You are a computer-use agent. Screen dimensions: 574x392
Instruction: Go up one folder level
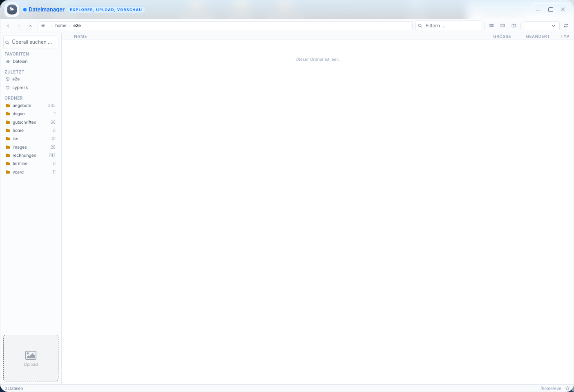(x=30, y=25)
